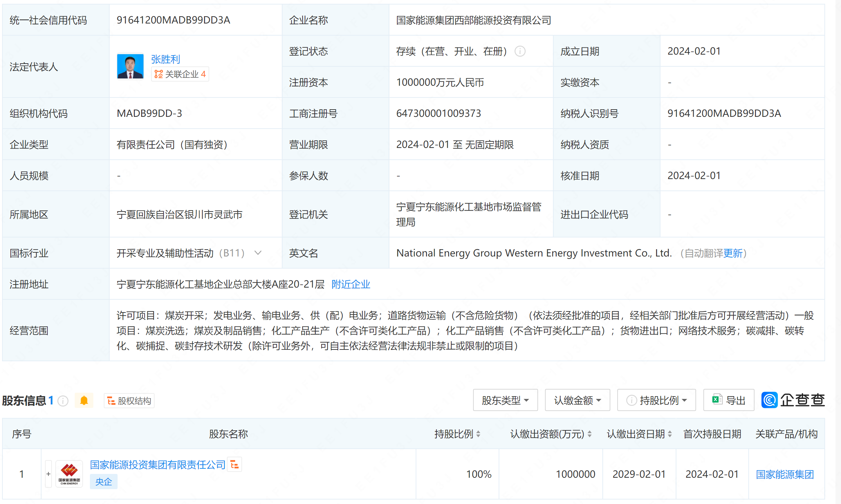Select the 经营范围 business scope paragraph
The width and height of the screenshot is (841, 504).
point(465,330)
